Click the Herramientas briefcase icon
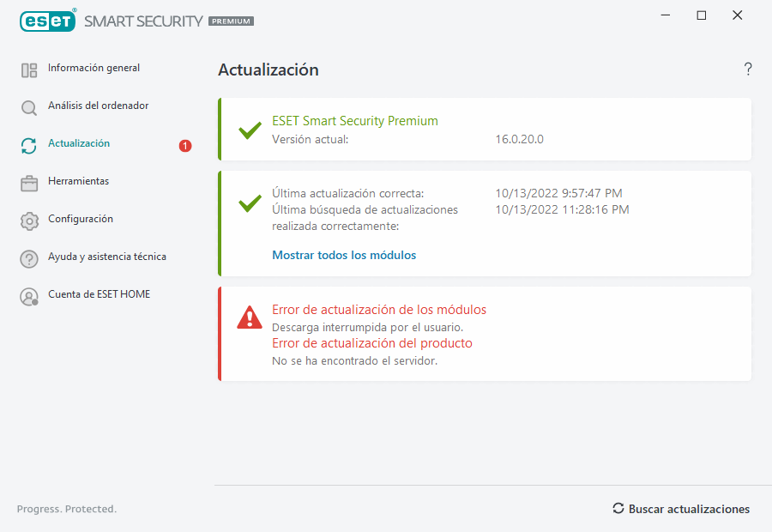 click(29, 184)
